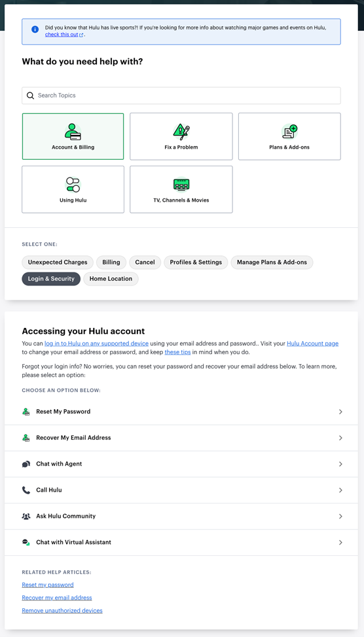Select the Unexpected Charges topic chip
Image resolution: width=364 pixels, height=637 pixels.
click(x=58, y=263)
